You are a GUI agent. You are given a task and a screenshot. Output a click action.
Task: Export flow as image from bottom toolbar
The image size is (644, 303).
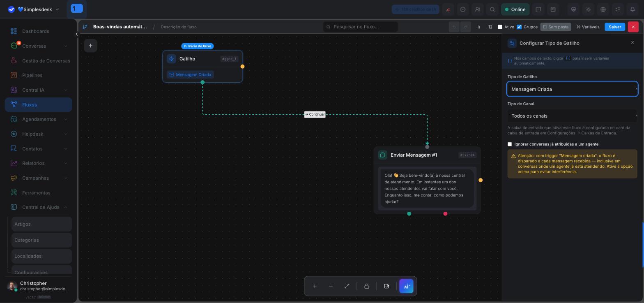(x=386, y=286)
